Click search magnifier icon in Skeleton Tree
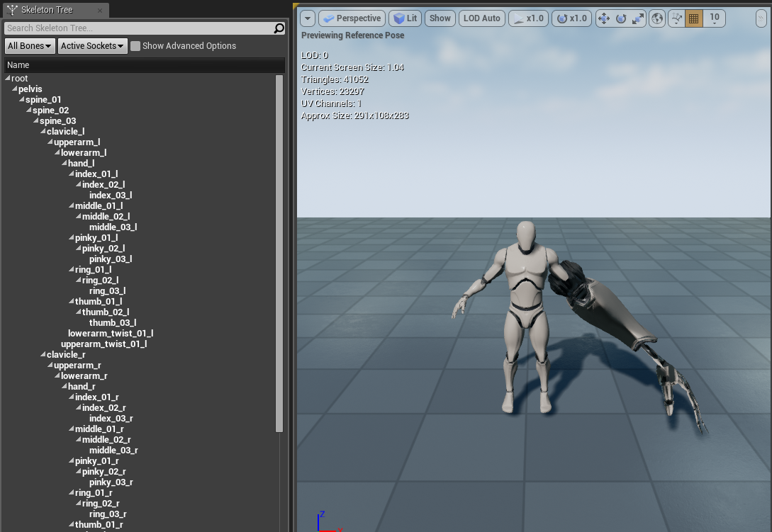Viewport: 772px width, 532px height. 279,28
